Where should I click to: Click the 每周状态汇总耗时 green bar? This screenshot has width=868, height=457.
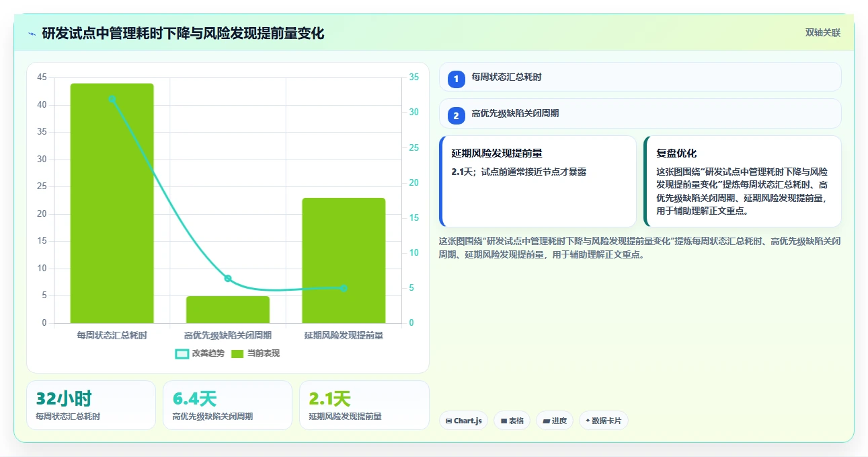pos(112,203)
